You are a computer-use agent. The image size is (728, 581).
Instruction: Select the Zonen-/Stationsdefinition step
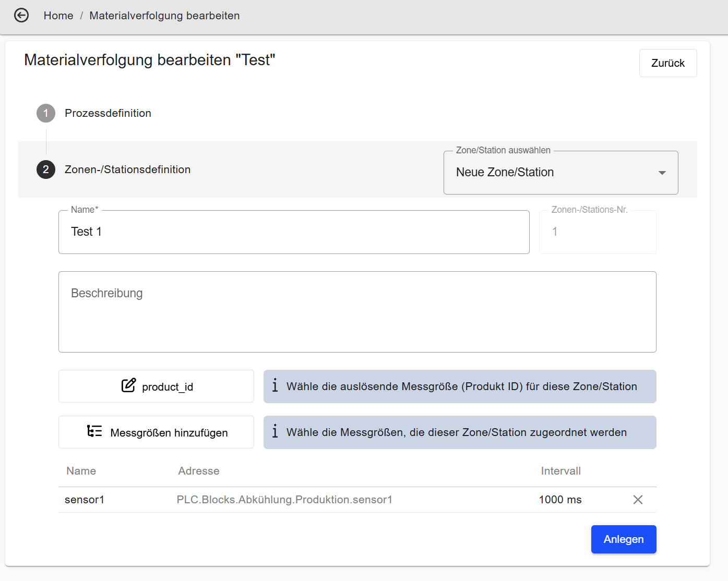[127, 170]
